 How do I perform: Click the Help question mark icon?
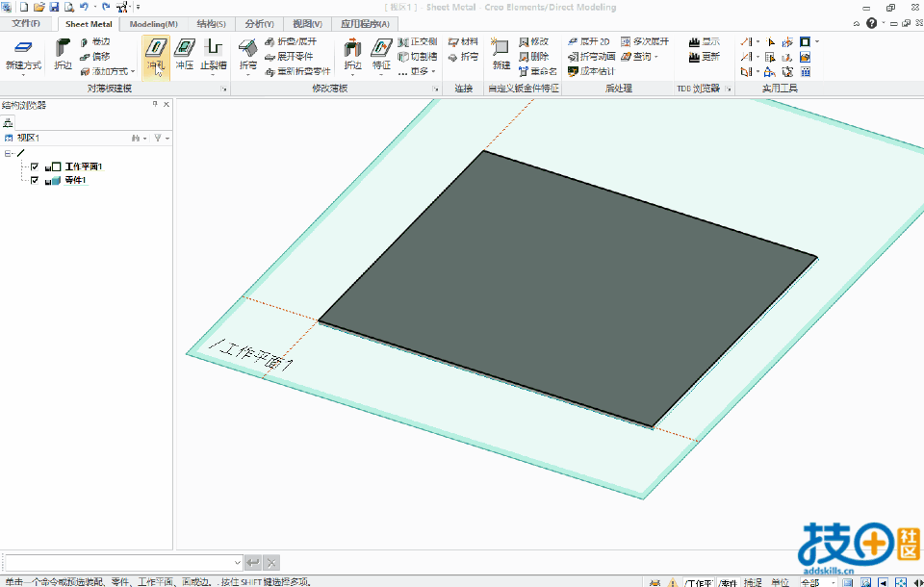pos(872,23)
